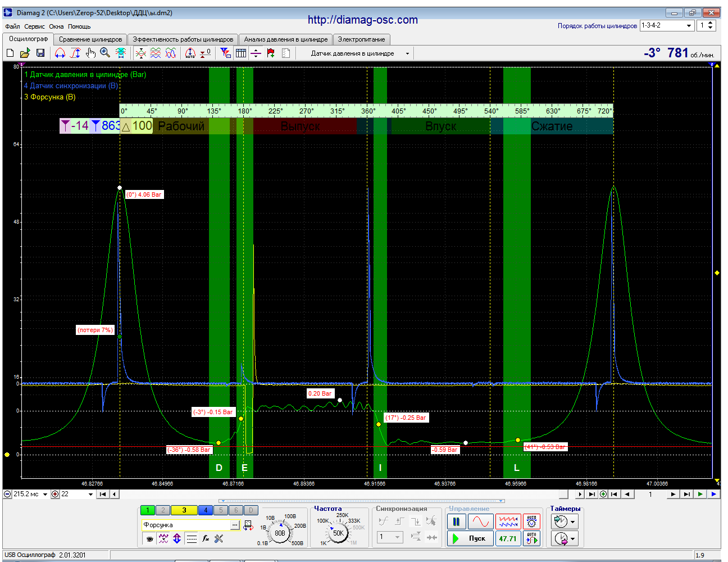The width and height of the screenshot is (728, 562).
Task: Open channel tools wrench icon
Action: [219, 538]
